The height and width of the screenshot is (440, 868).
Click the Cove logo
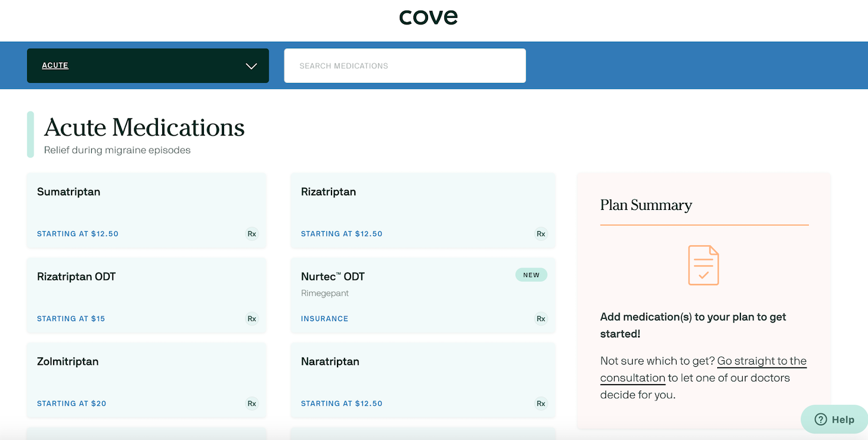(x=428, y=17)
